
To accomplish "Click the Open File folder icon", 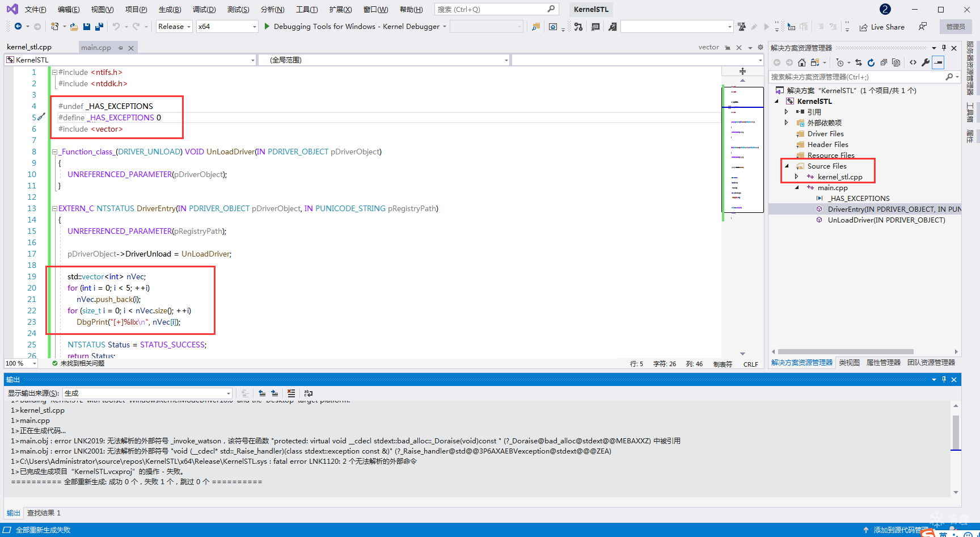I will pyautogui.click(x=74, y=27).
